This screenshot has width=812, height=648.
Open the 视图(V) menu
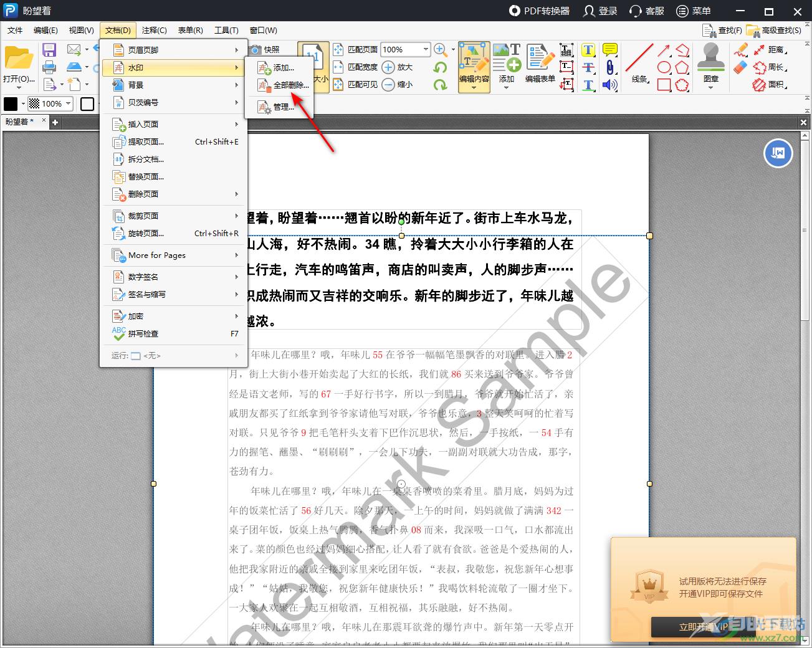click(82, 30)
